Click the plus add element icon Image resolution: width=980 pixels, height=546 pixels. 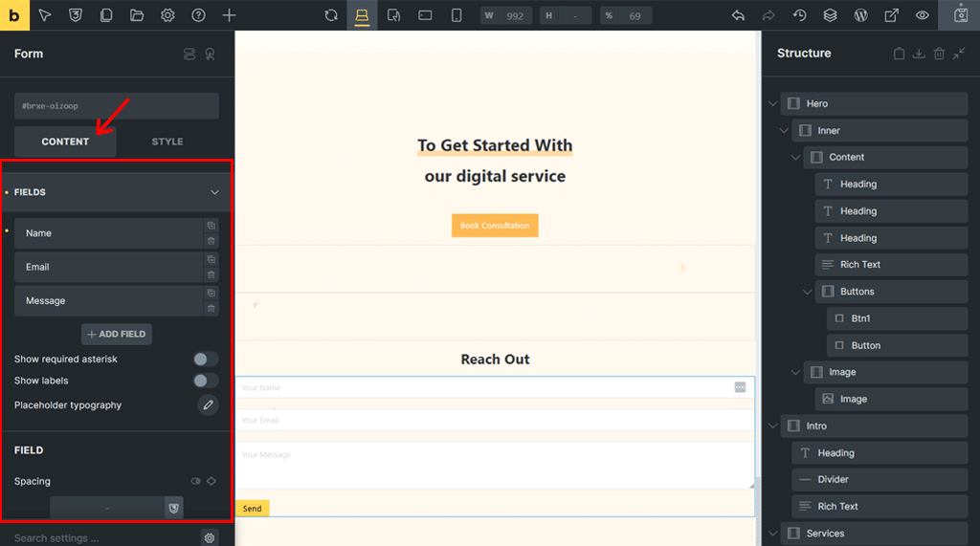[x=230, y=15]
